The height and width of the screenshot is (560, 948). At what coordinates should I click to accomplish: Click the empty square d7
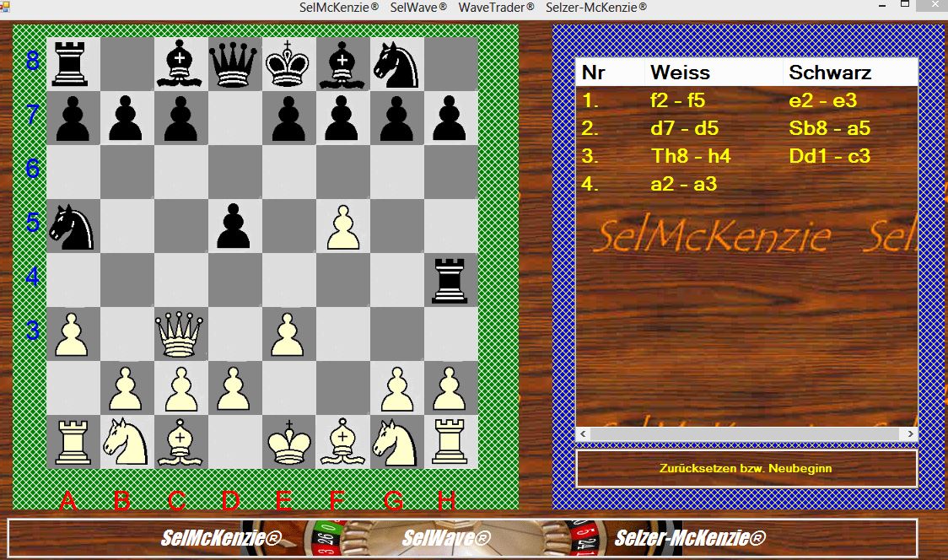pyautogui.click(x=234, y=118)
